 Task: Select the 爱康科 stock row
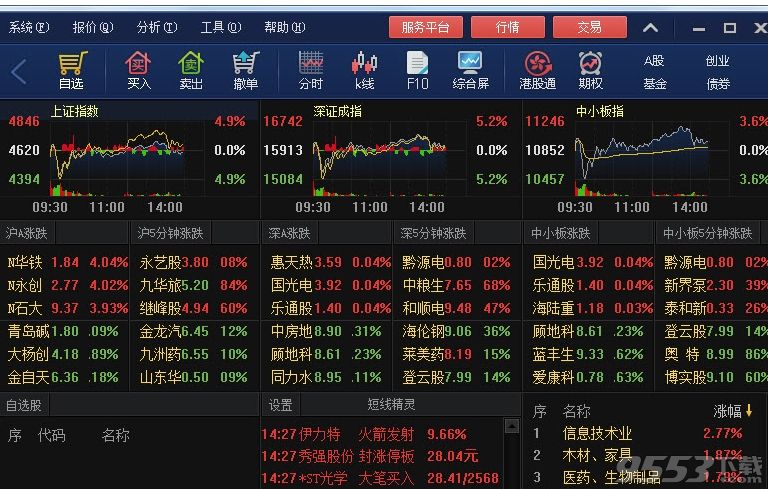pyautogui.click(x=588, y=378)
